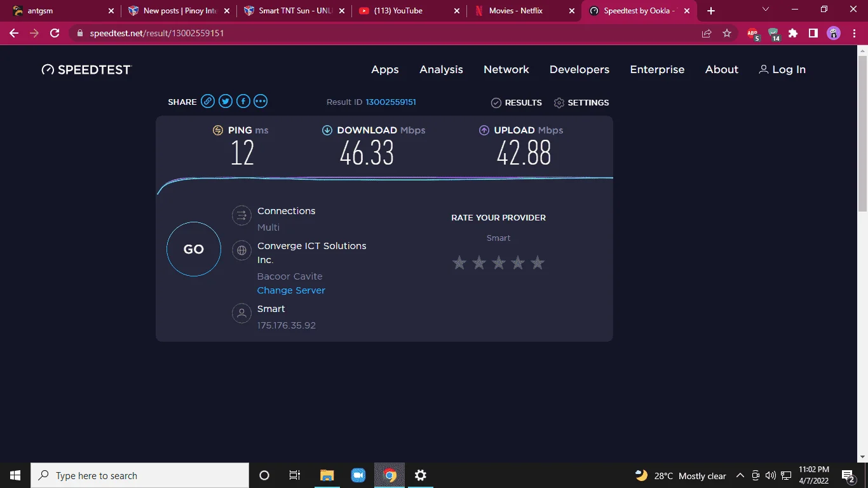Click the network tray icon

pos(786,475)
